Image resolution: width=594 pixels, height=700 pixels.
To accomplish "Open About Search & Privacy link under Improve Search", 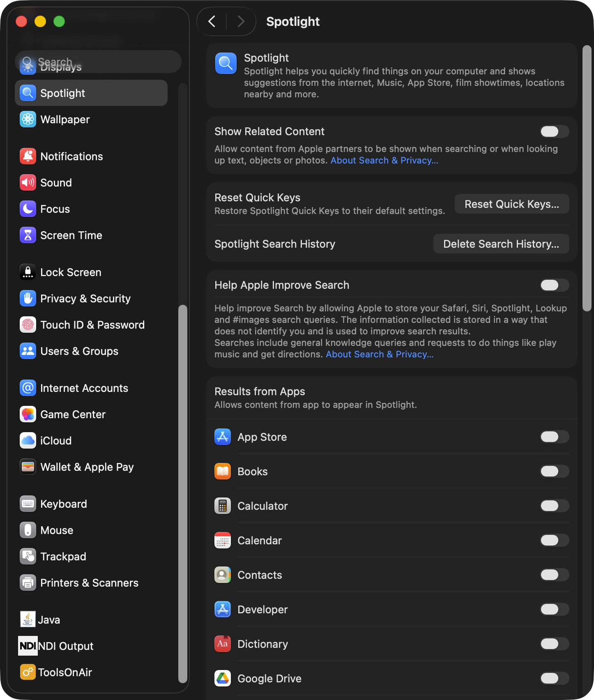I will coord(380,355).
